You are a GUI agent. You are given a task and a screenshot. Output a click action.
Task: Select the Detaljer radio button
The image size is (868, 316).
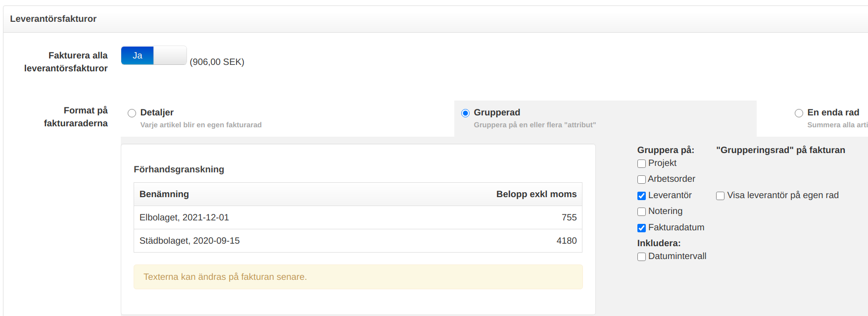[x=132, y=113]
